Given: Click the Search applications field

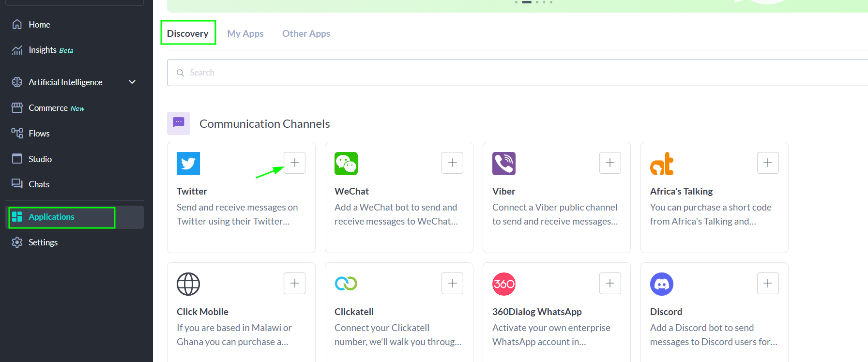Looking at the screenshot, I should (484, 73).
